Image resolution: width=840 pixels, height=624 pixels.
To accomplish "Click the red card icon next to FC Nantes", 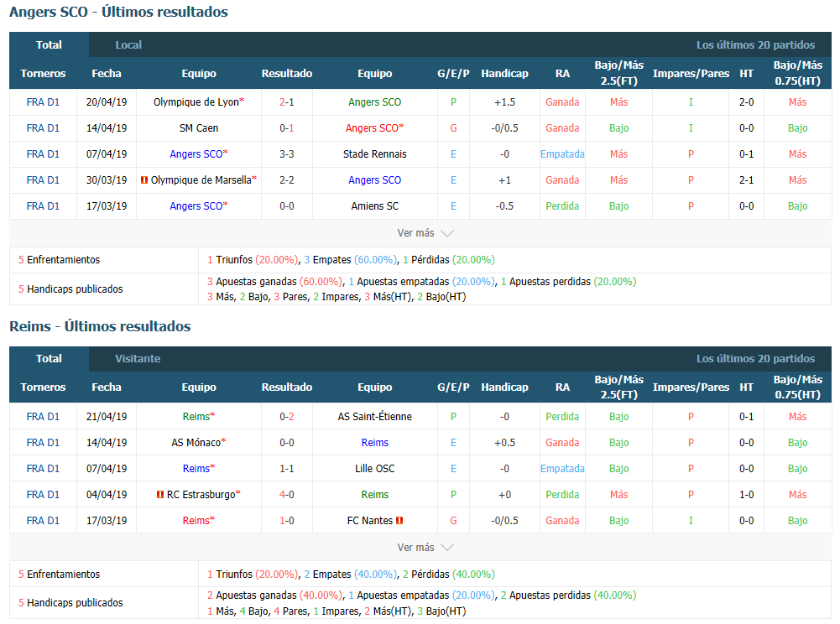I will tap(399, 521).
